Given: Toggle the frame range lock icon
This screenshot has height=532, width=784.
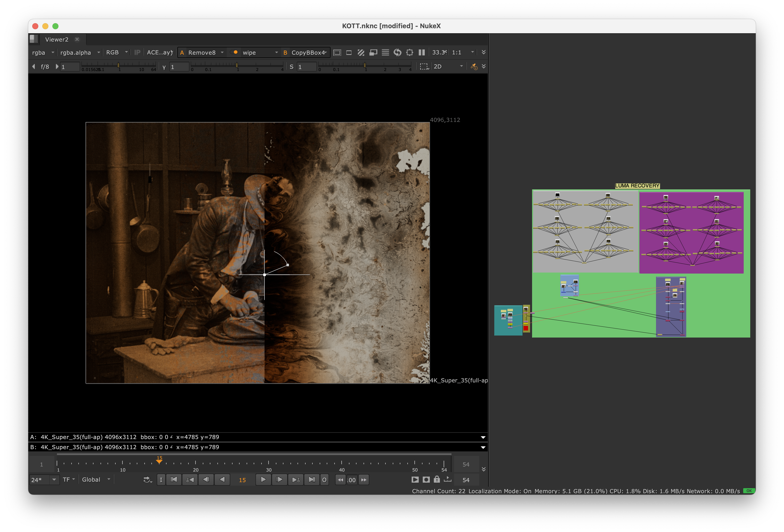Looking at the screenshot, I should point(437,479).
